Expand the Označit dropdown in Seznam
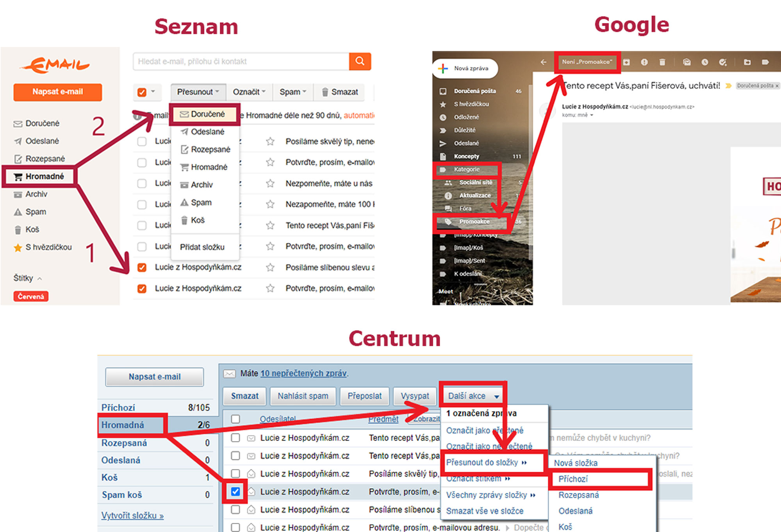This screenshot has width=781, height=532. tap(249, 92)
